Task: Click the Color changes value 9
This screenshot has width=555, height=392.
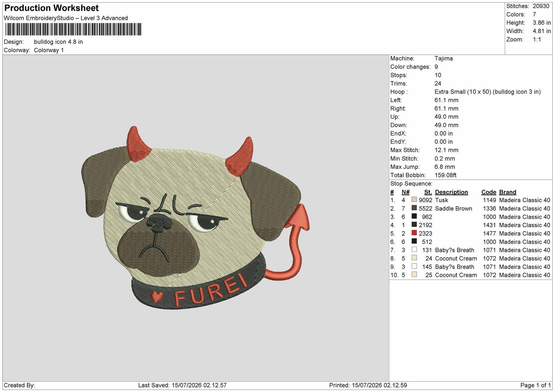Action: coord(436,67)
